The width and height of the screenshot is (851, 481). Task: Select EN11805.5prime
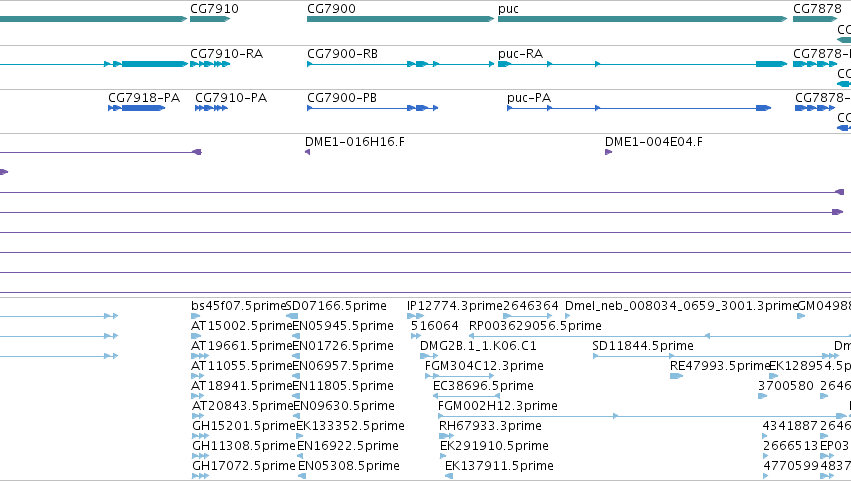[343, 386]
